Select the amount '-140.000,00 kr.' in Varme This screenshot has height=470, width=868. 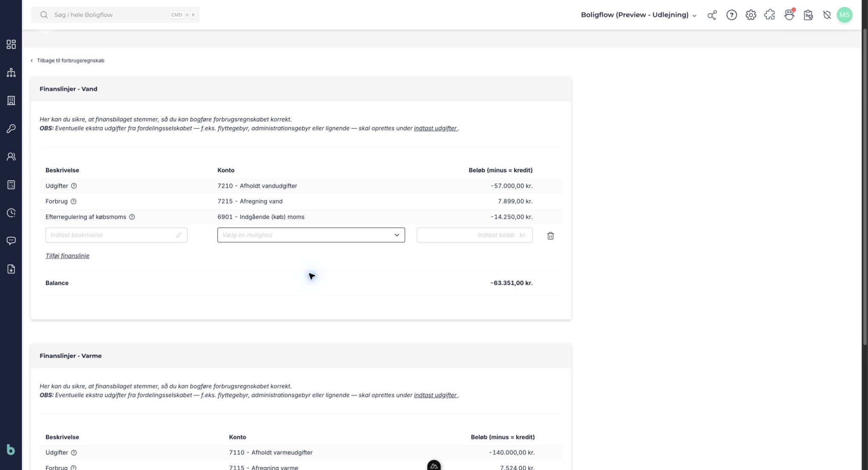[512, 453]
